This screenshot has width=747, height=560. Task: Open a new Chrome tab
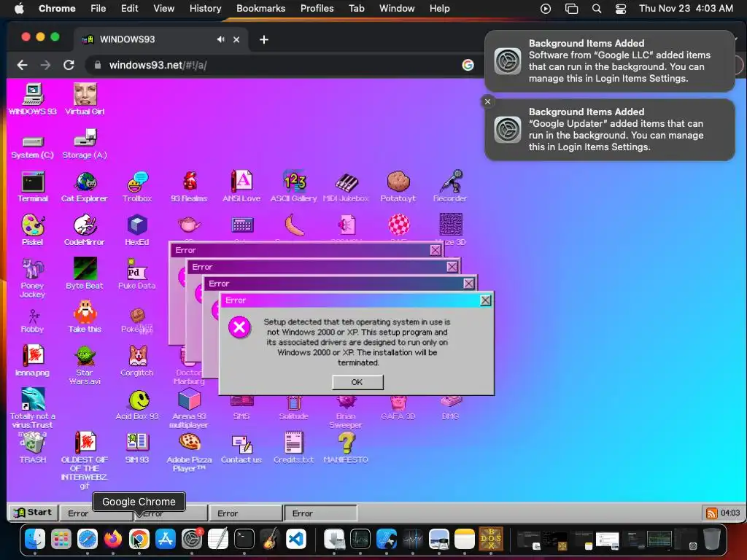coord(264,39)
